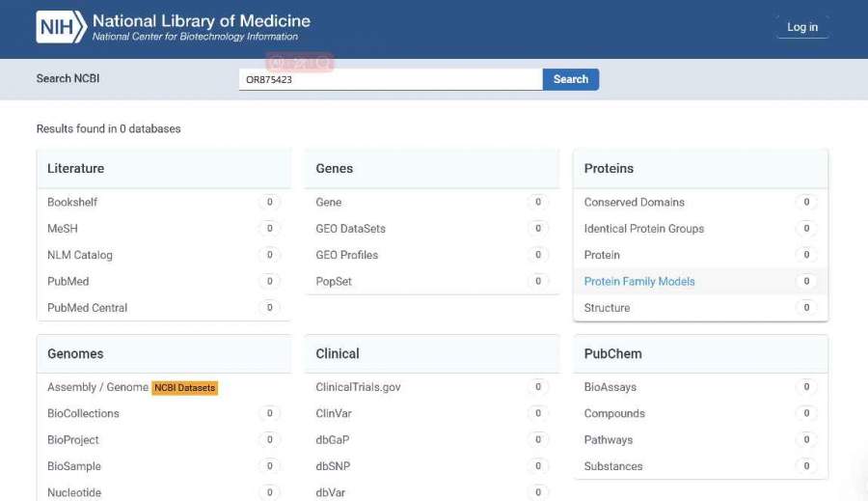This screenshot has height=501, width=868.
Task: Click the BioProject result count badge
Action: click(x=269, y=440)
